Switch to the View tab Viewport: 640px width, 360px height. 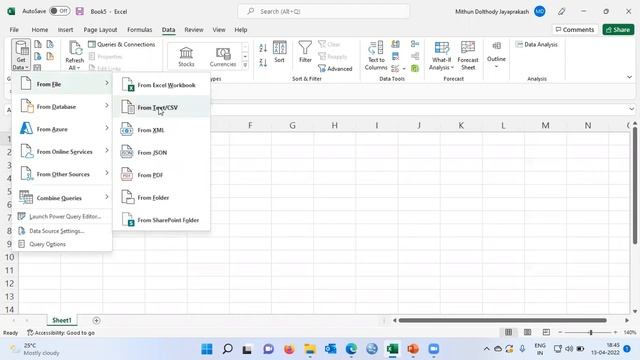(x=219, y=29)
